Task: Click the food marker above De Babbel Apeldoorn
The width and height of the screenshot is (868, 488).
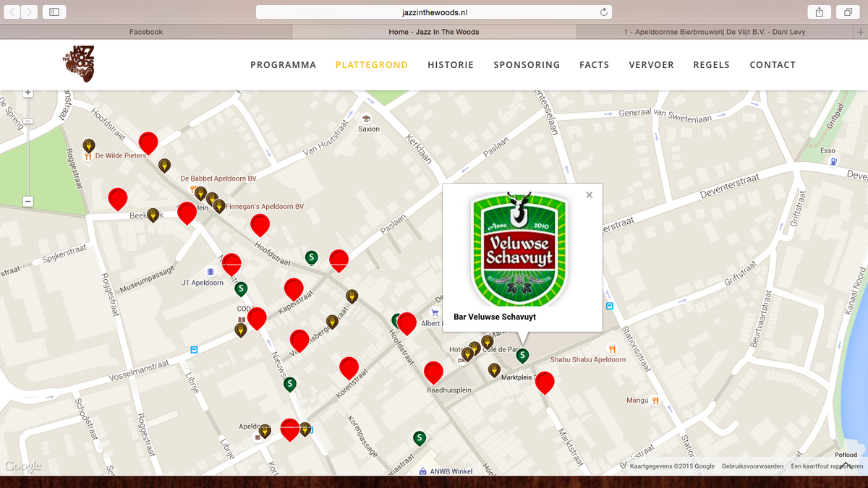Action: point(164,165)
